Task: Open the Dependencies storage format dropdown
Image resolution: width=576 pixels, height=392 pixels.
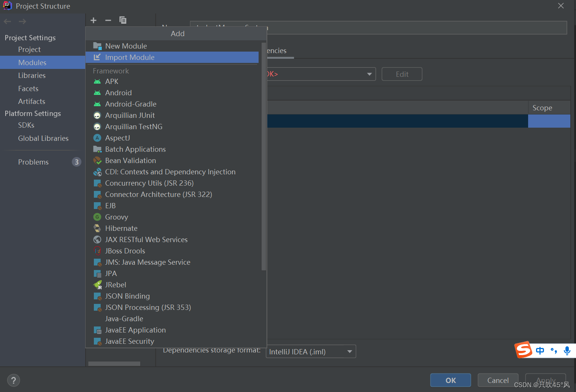Action: [x=311, y=352]
